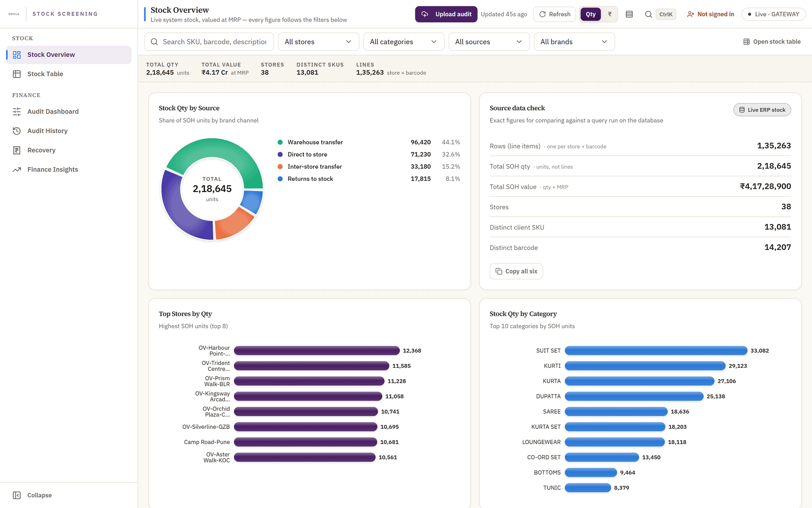The width and height of the screenshot is (812, 508).
Task: Open stock table link
Action: pyautogui.click(x=772, y=41)
